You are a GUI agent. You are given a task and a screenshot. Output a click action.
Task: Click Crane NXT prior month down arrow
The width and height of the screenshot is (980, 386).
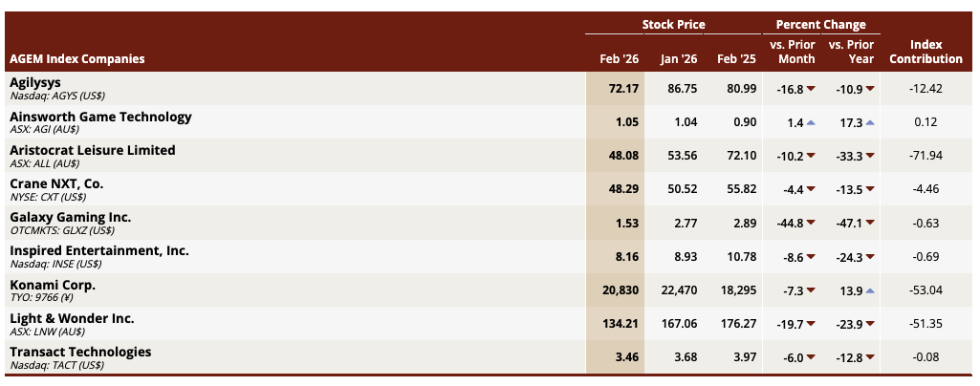(x=811, y=190)
